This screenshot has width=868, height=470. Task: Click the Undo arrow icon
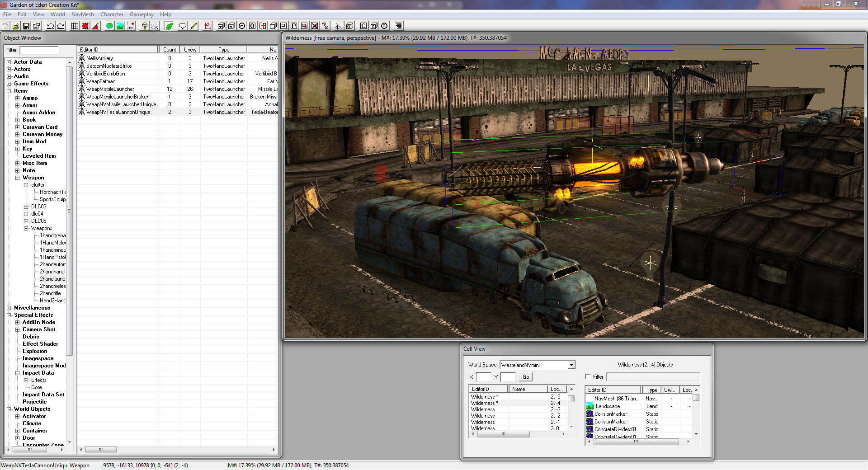51,26
